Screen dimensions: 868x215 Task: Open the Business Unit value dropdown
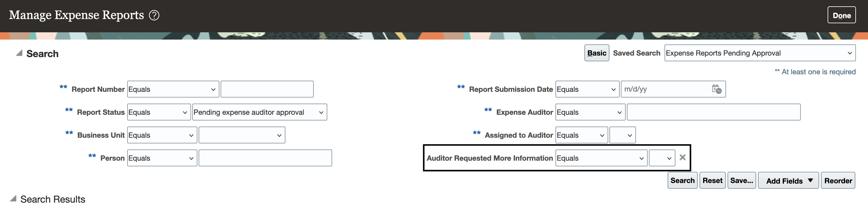tap(242, 135)
